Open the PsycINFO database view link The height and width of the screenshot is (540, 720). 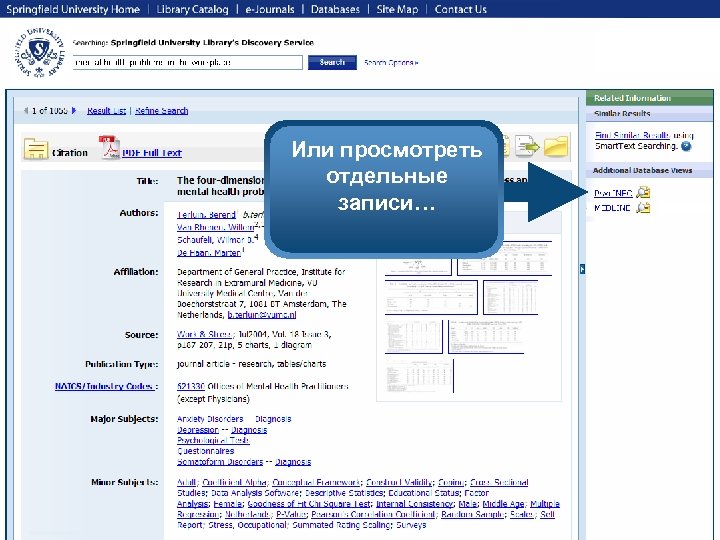(x=613, y=193)
